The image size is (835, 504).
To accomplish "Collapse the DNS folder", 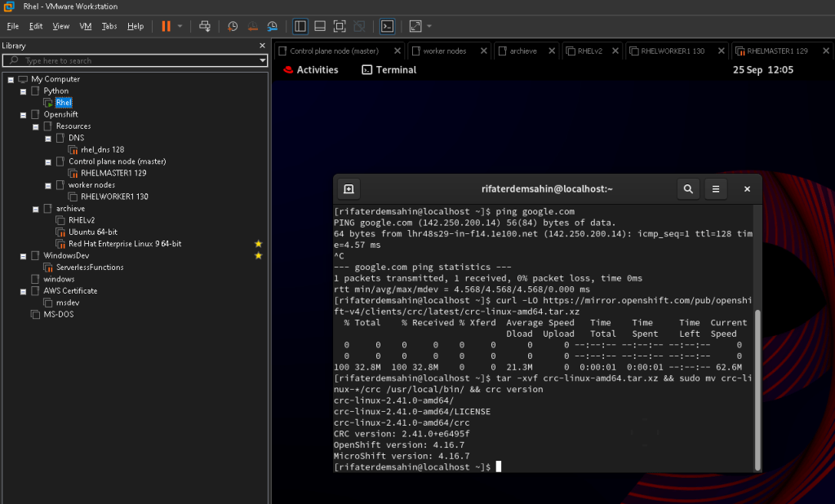I will pos(48,139).
